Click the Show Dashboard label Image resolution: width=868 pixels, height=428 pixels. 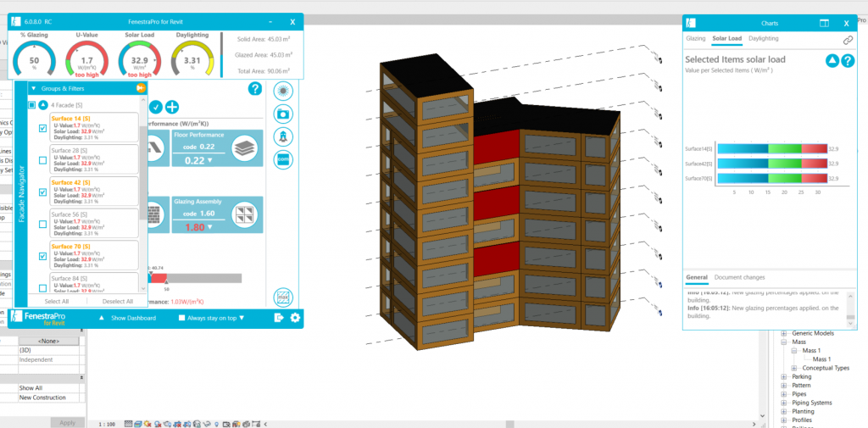click(x=133, y=319)
